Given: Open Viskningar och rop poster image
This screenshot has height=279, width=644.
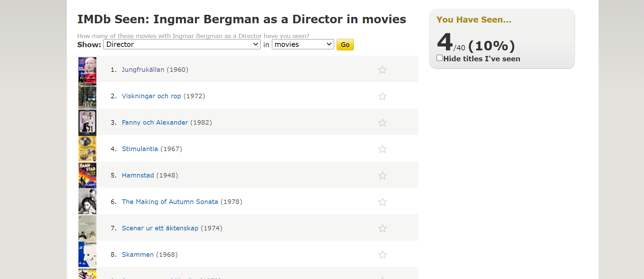Looking at the screenshot, I should click(87, 96).
